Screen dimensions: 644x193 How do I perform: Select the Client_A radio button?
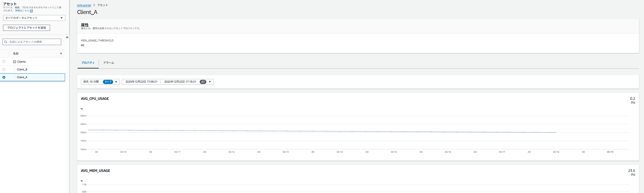tap(4, 77)
